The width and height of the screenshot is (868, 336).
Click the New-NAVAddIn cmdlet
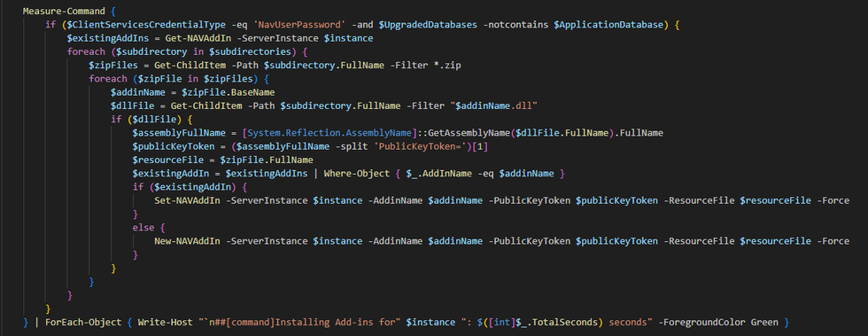pyautogui.click(x=188, y=240)
